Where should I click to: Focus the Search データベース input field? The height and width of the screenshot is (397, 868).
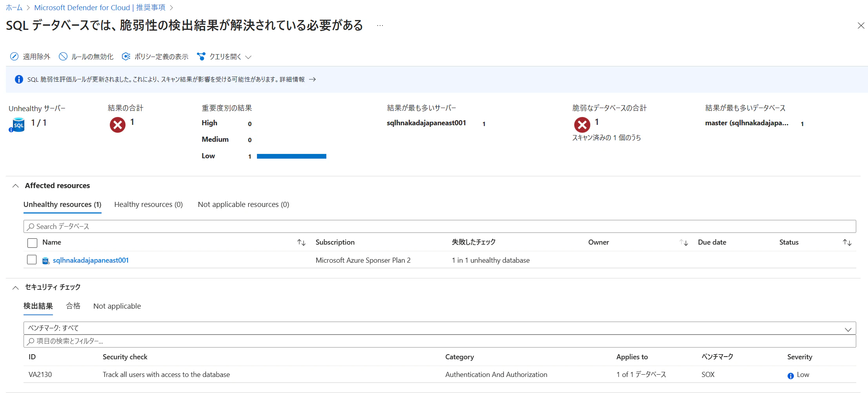pos(440,227)
